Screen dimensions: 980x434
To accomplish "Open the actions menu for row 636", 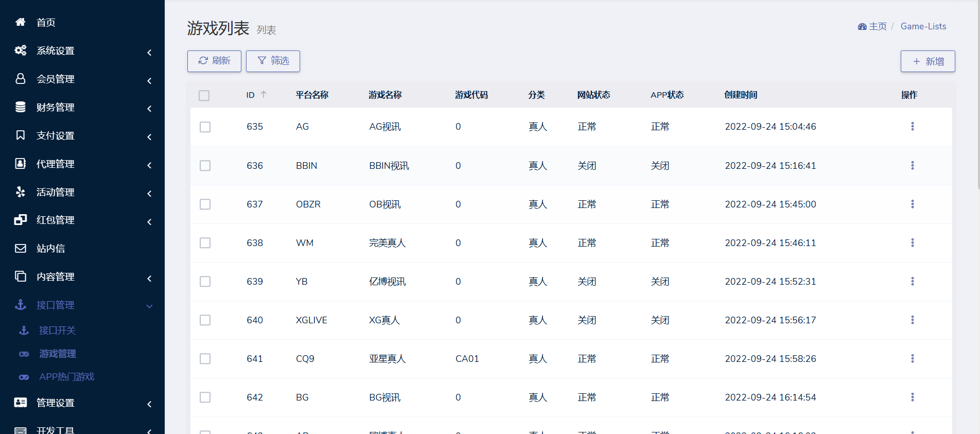I will point(913,166).
